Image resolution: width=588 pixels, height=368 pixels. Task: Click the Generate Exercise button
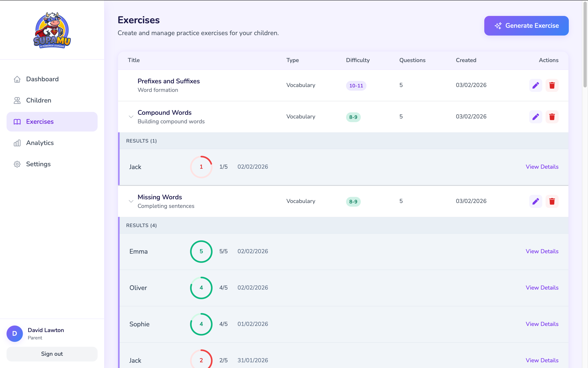pyautogui.click(x=526, y=26)
